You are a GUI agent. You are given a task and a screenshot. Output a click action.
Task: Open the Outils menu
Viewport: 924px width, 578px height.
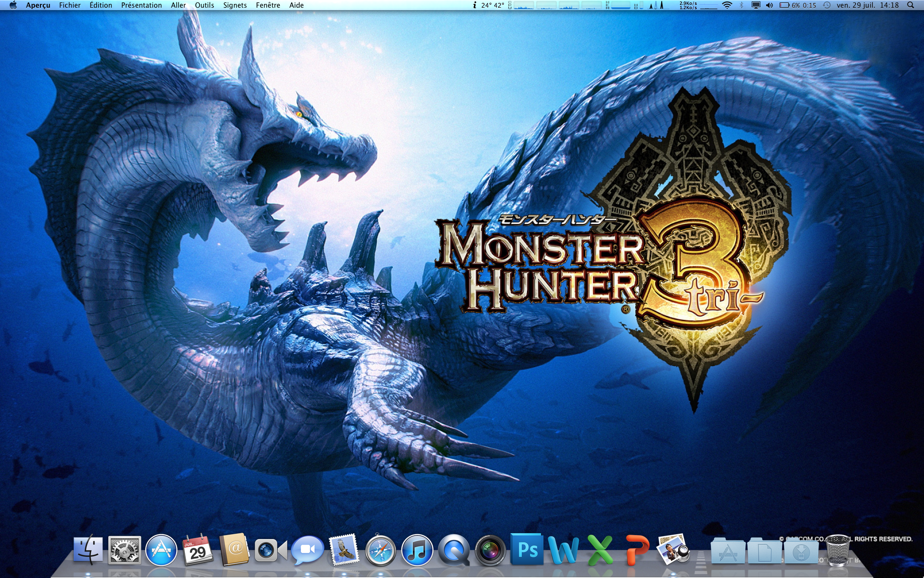pyautogui.click(x=205, y=5)
